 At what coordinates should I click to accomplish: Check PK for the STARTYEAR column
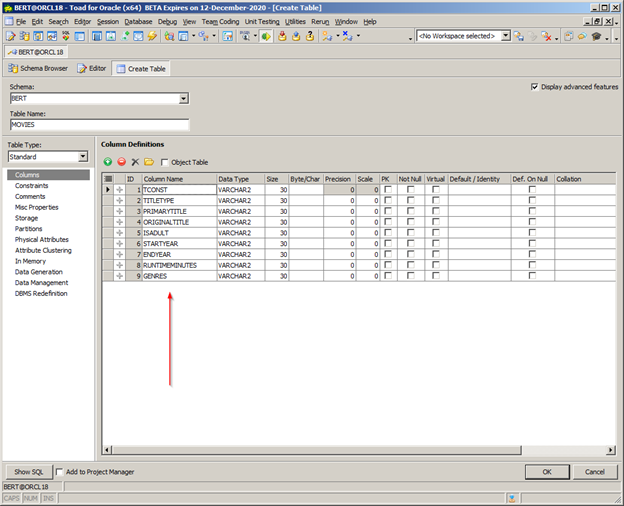388,243
